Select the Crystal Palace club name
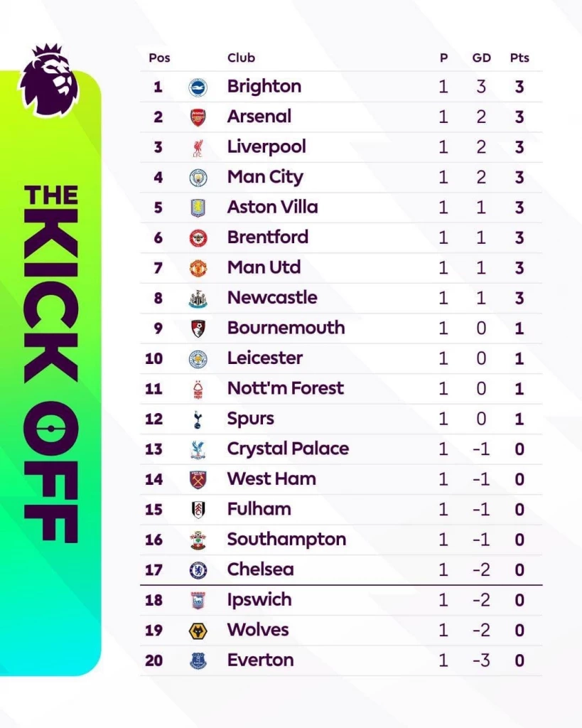This screenshot has height=728, width=582. [288, 449]
